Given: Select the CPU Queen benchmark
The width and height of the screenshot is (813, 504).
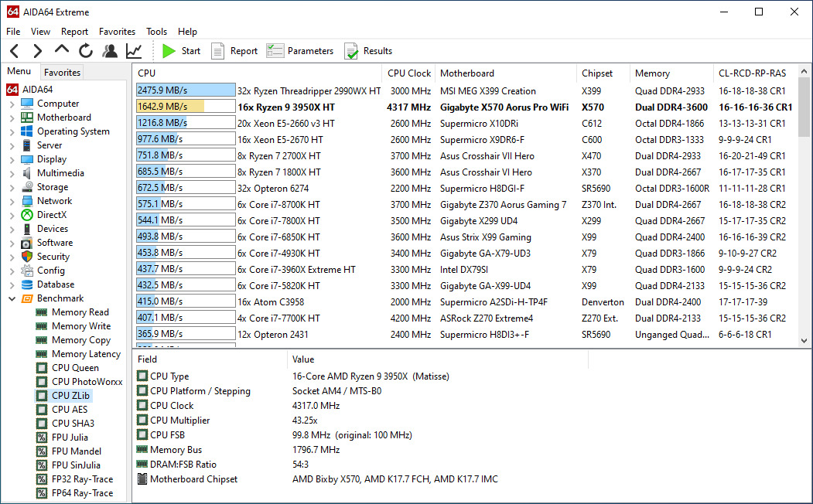Looking at the screenshot, I should (75, 368).
